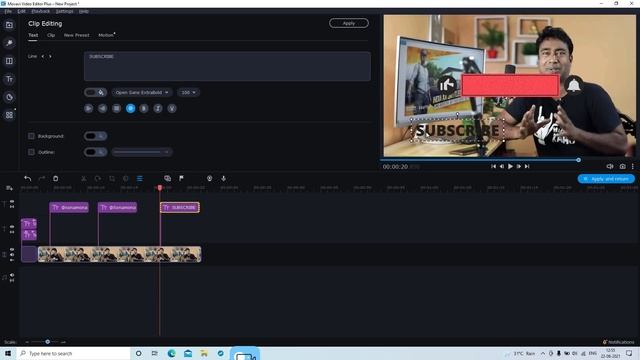Open the Background color swatch
The width and height of the screenshot is (640, 360).
[x=96, y=136]
